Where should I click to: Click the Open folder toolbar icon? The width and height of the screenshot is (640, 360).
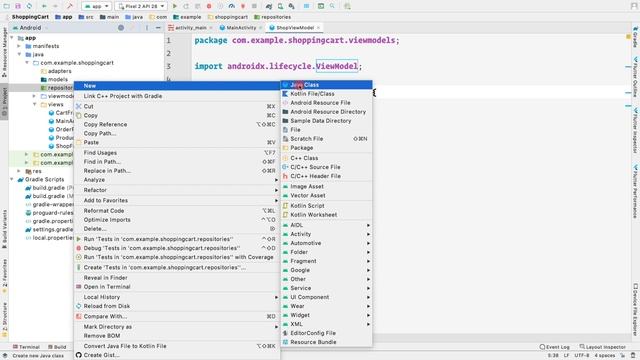pos(7,6)
